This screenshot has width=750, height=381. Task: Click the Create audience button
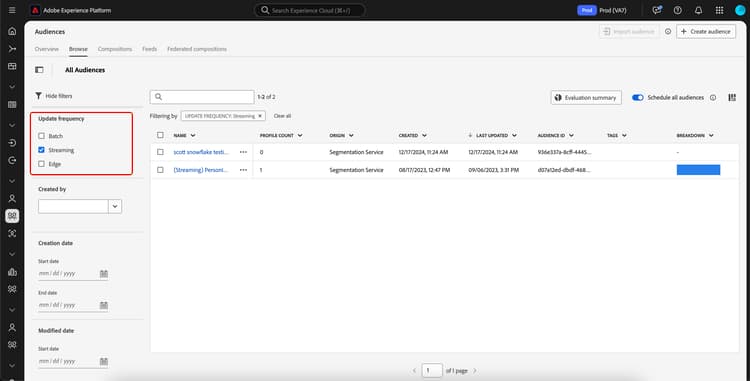(x=706, y=32)
